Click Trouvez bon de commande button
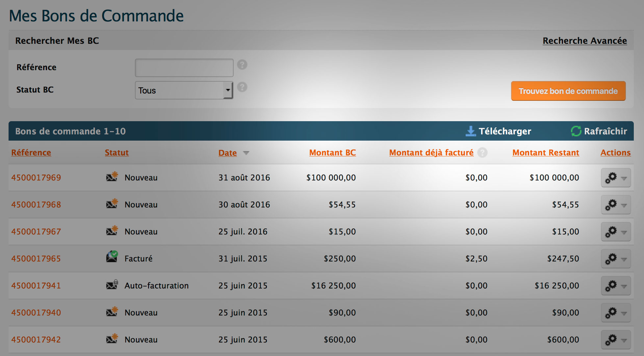 pos(568,91)
